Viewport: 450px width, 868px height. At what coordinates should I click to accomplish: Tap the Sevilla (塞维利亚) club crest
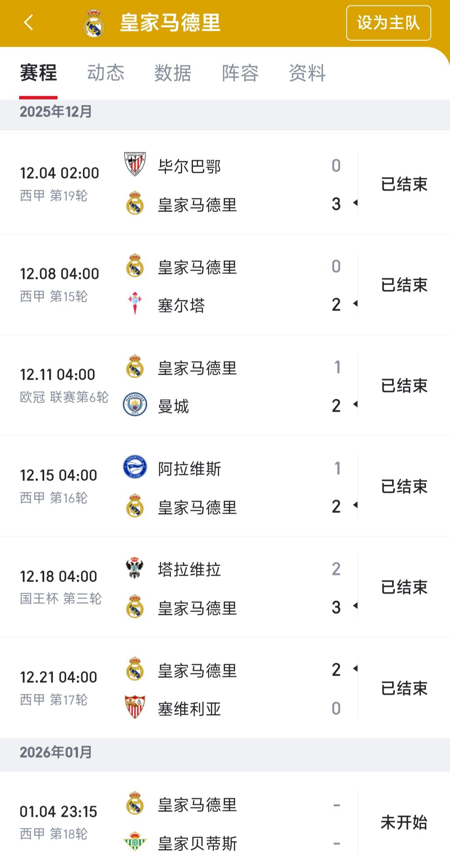(x=135, y=707)
